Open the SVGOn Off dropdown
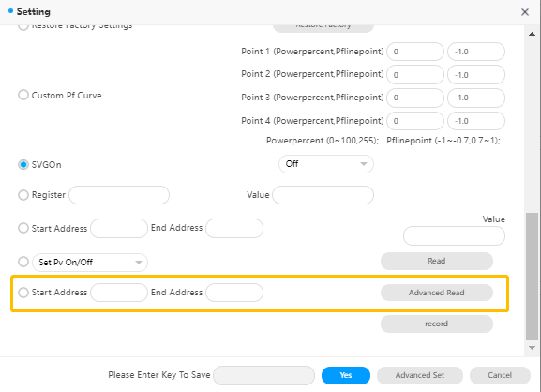Screen dimensions: 541x392 coord(326,164)
